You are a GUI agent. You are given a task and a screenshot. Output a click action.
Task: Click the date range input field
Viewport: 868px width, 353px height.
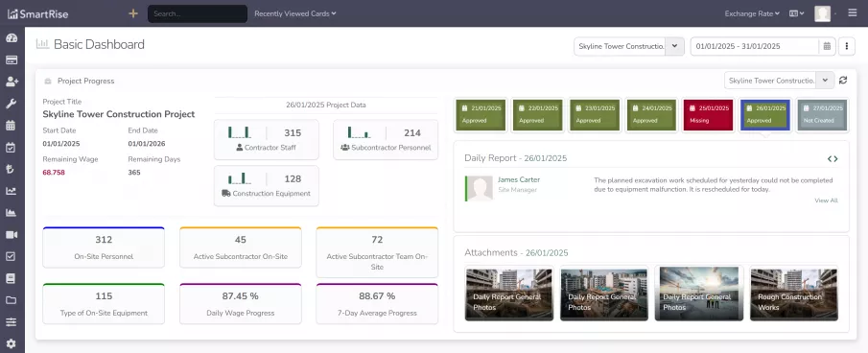click(755, 46)
